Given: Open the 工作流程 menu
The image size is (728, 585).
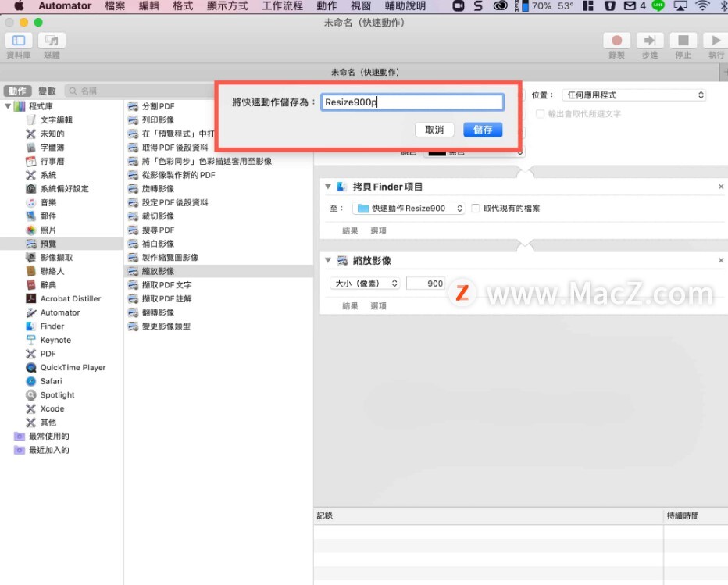Looking at the screenshot, I should (x=282, y=6).
